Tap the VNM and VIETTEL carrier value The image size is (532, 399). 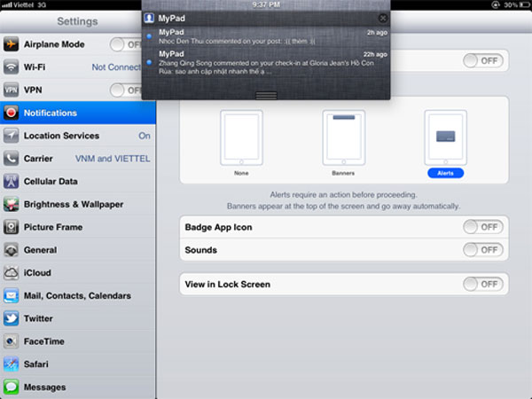click(x=113, y=159)
